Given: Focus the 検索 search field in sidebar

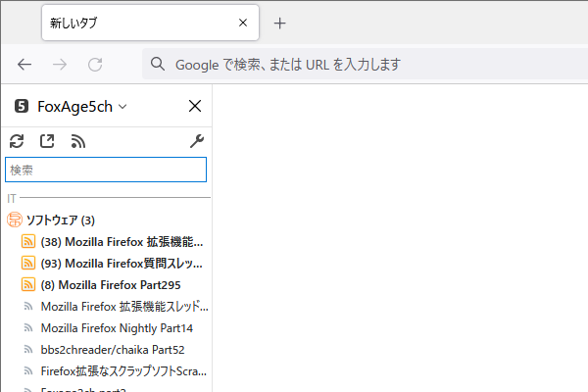Looking at the screenshot, I should 106,170.
